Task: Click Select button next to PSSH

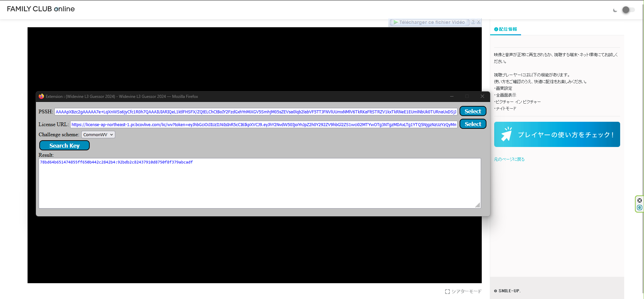Action: click(x=473, y=111)
